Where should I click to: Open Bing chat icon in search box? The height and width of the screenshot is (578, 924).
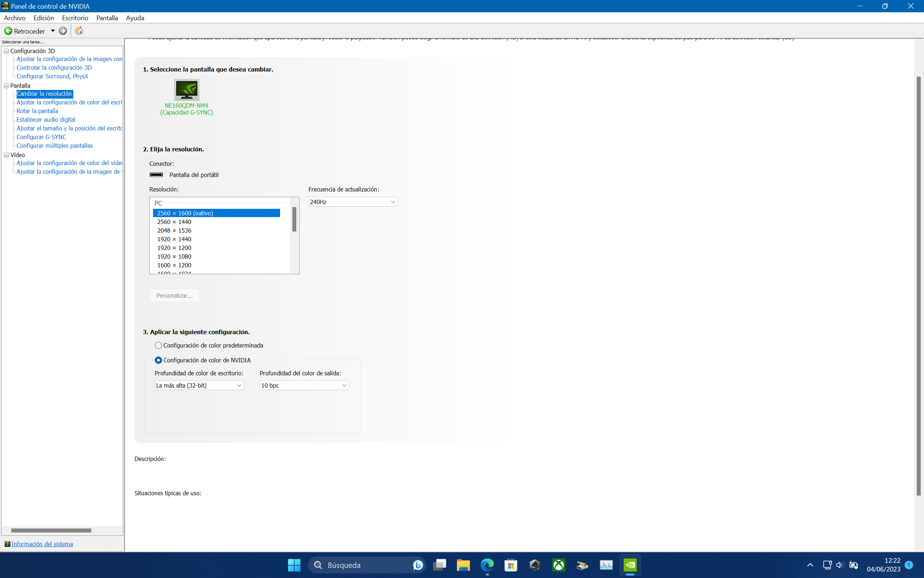pos(418,565)
